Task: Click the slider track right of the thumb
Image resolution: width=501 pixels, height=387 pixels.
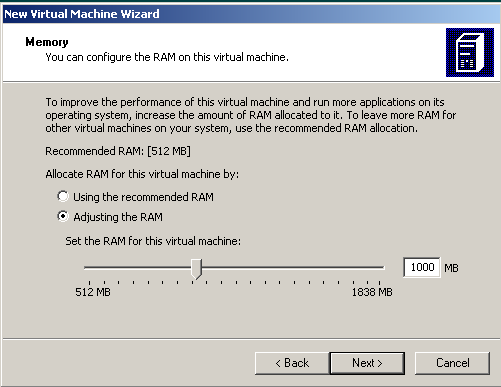Action: tap(293, 267)
